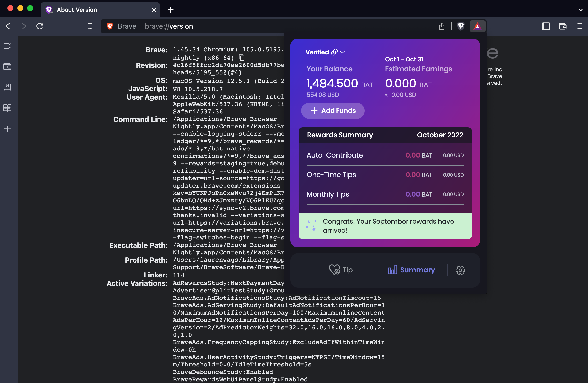588x383 pixels.
Task: Add a sidebar item with the plus icon
Action: (x=8, y=129)
